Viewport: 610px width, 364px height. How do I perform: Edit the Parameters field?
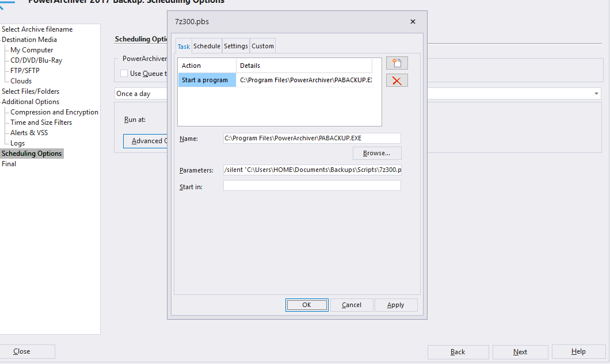click(312, 170)
